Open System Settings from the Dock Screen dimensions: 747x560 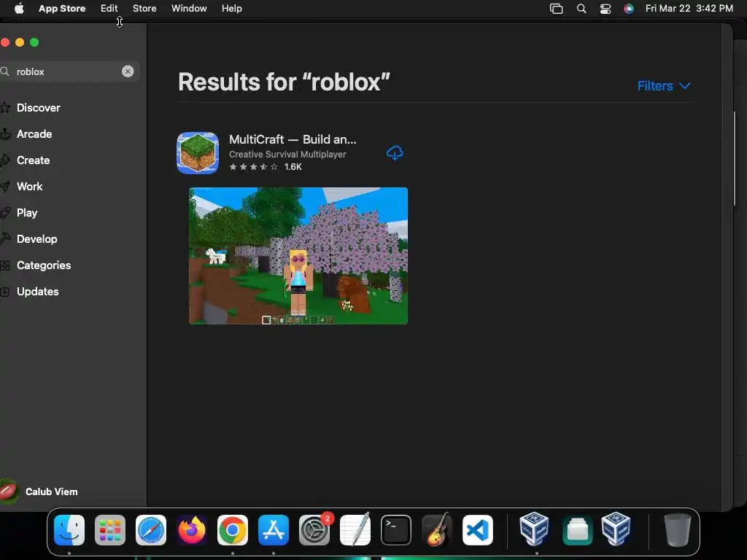tap(314, 530)
